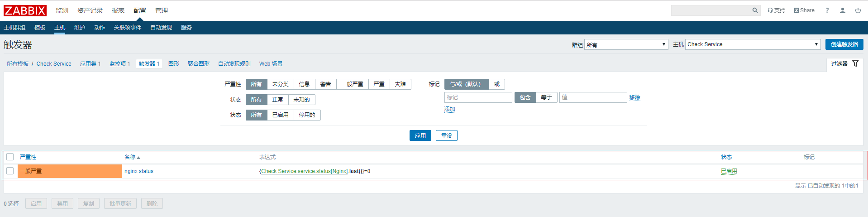Click the search magnifier icon
The height and width of the screenshot is (217, 868).
[755, 10]
